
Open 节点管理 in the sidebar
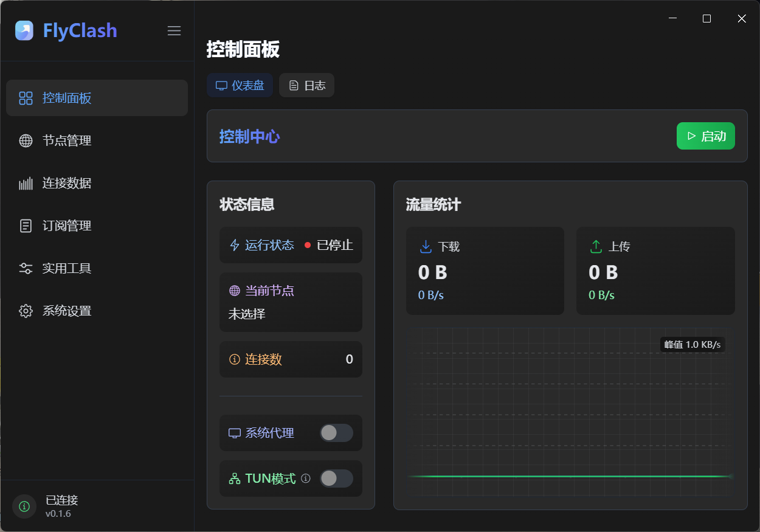pos(97,140)
